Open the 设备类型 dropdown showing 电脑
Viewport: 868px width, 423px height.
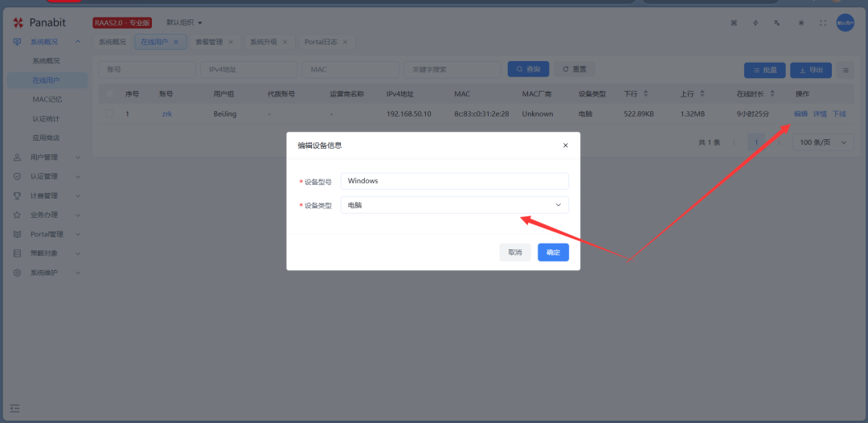click(x=454, y=205)
